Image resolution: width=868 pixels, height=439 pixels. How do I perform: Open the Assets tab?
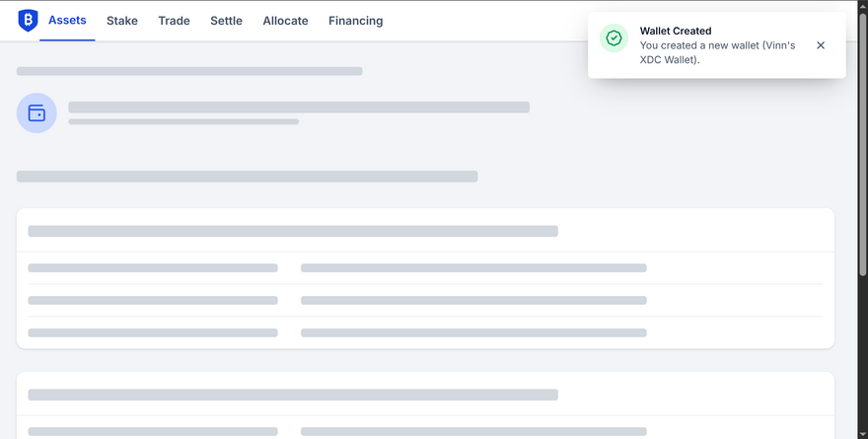click(67, 21)
